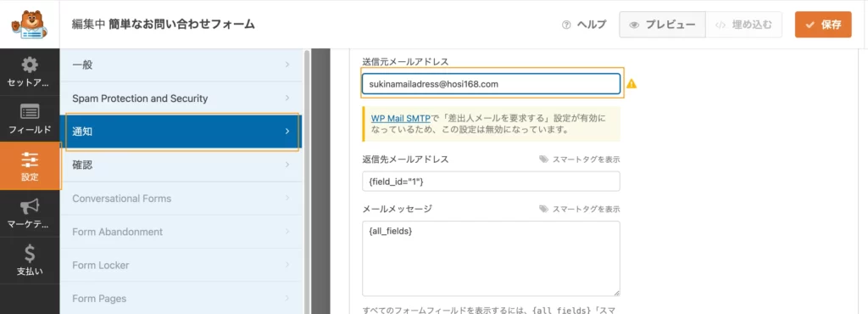Open the 確認 settings section
The width and height of the screenshot is (868, 314).
(x=181, y=165)
